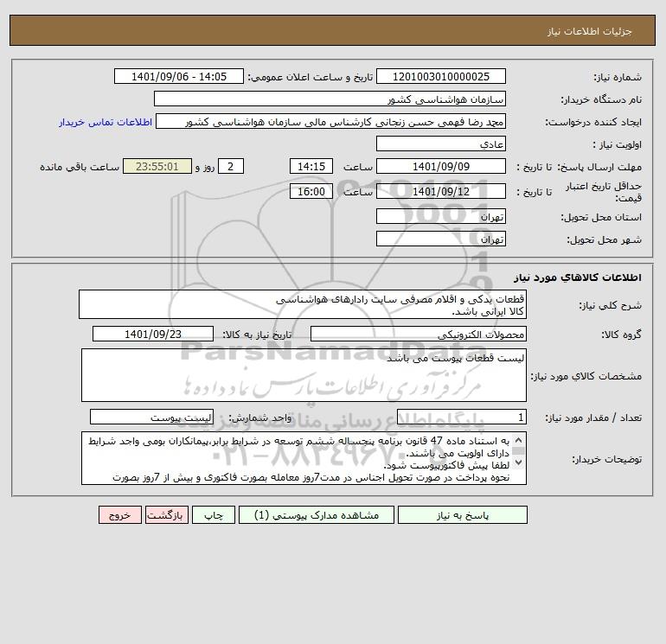Click the اطلاعات کالاهای مورد نیاز section heading
Screen dimensions: 666x644
(x=578, y=277)
